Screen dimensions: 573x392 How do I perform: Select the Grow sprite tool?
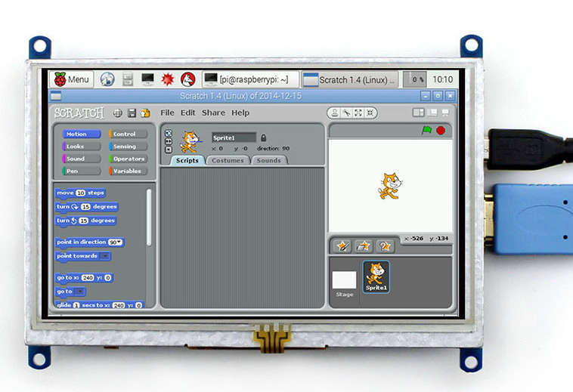358,113
